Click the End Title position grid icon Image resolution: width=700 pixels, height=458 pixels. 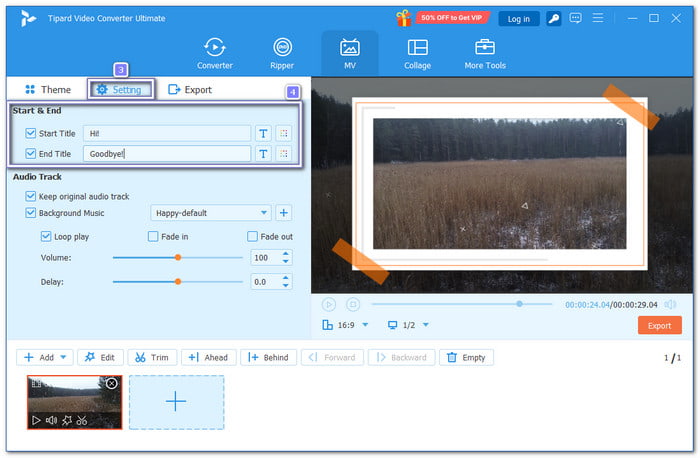[x=284, y=154]
